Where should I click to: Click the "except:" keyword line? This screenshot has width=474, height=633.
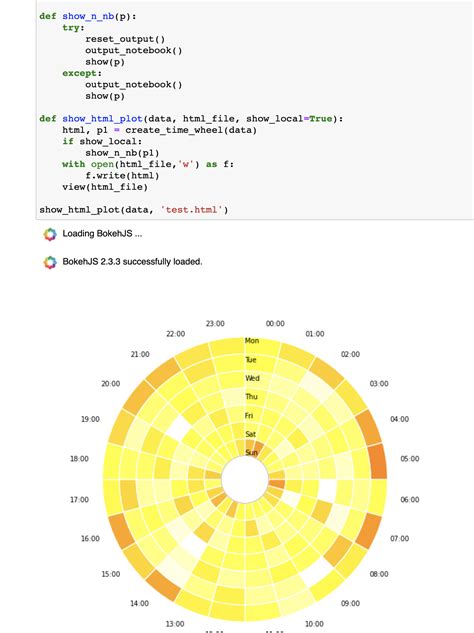pyautogui.click(x=82, y=73)
